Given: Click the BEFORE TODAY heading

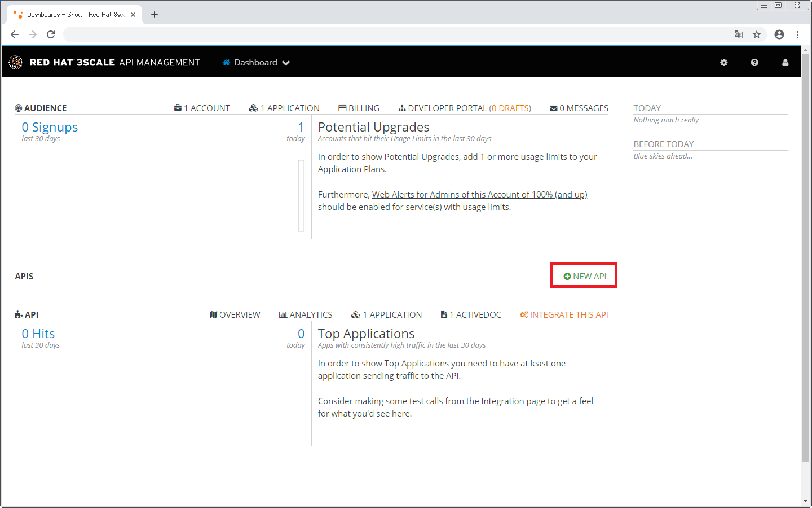Looking at the screenshot, I should pos(664,144).
